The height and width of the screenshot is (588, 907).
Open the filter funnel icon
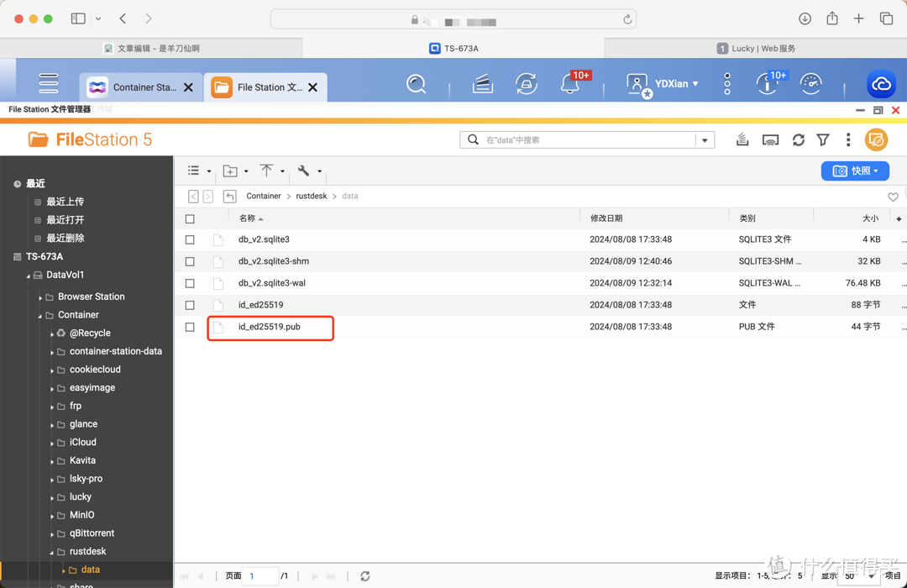[x=823, y=140]
